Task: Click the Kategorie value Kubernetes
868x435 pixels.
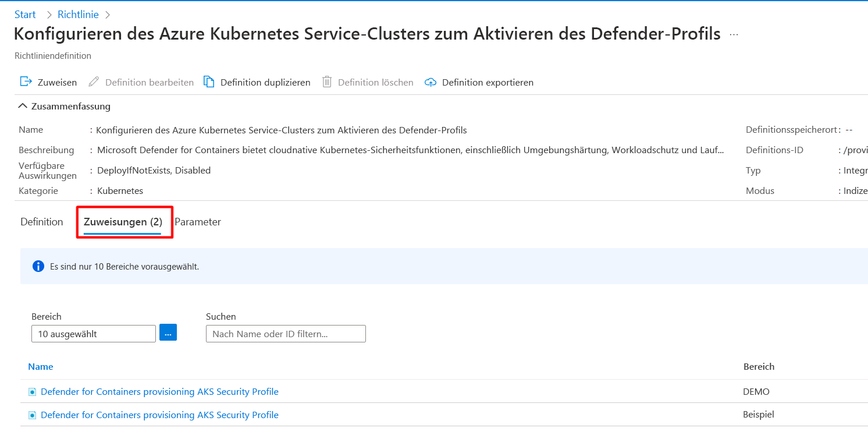Action: tap(120, 191)
